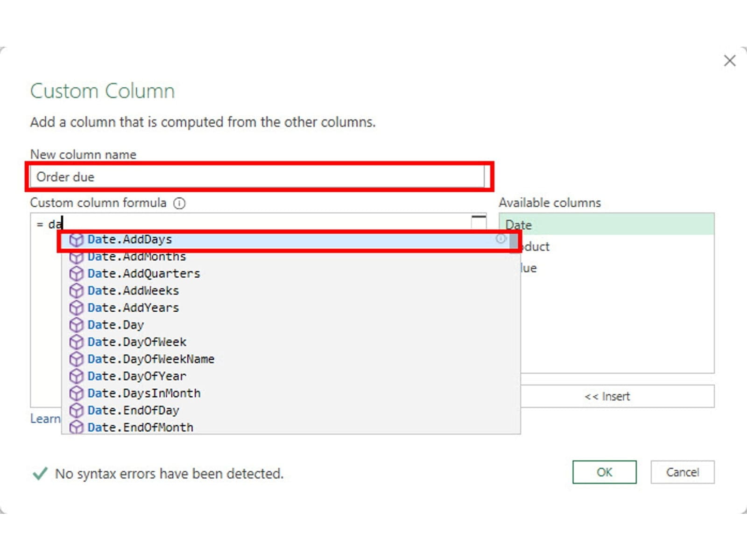Click the cube icon next to Date.AddDays

coord(76,240)
